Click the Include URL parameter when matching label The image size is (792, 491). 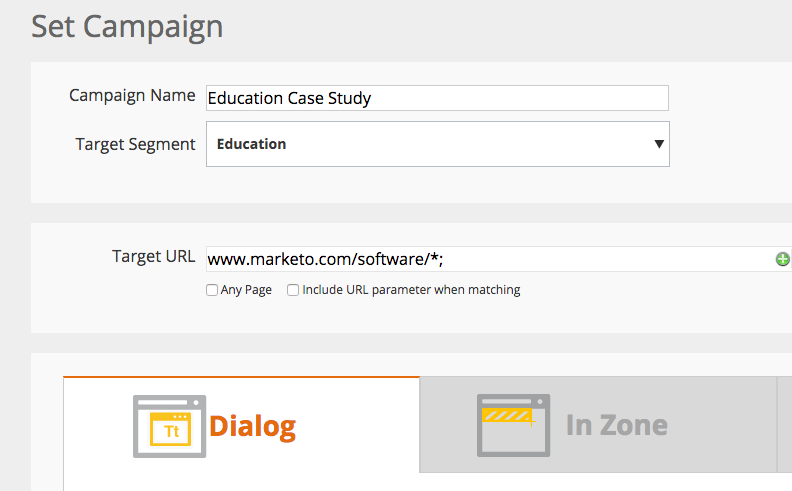[x=411, y=290]
